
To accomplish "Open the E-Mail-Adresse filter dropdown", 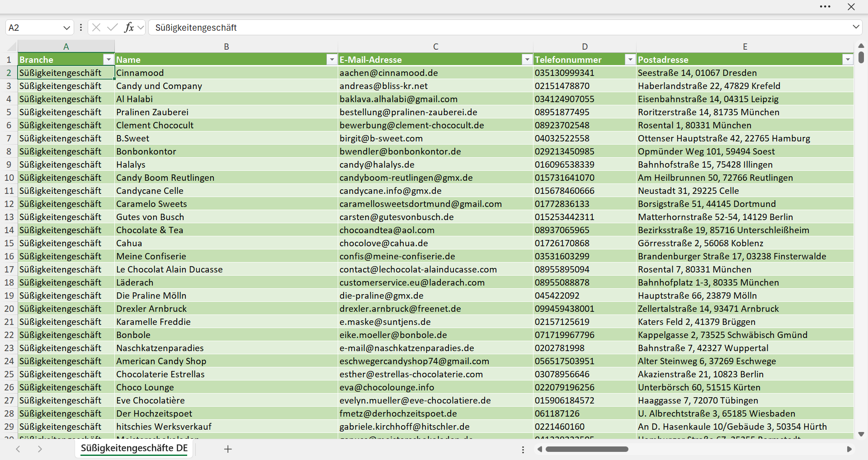I will (x=527, y=59).
